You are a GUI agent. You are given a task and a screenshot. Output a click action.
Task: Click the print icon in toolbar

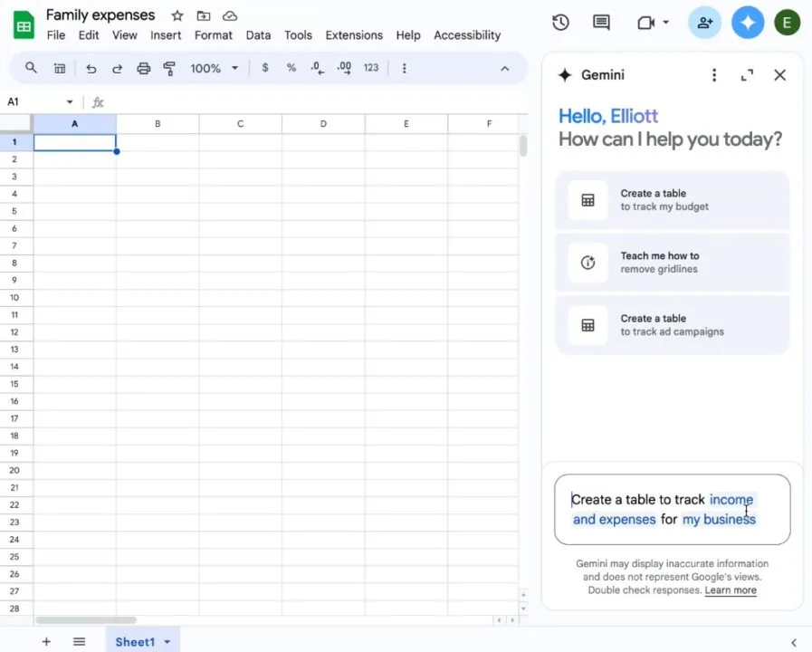pos(143,68)
